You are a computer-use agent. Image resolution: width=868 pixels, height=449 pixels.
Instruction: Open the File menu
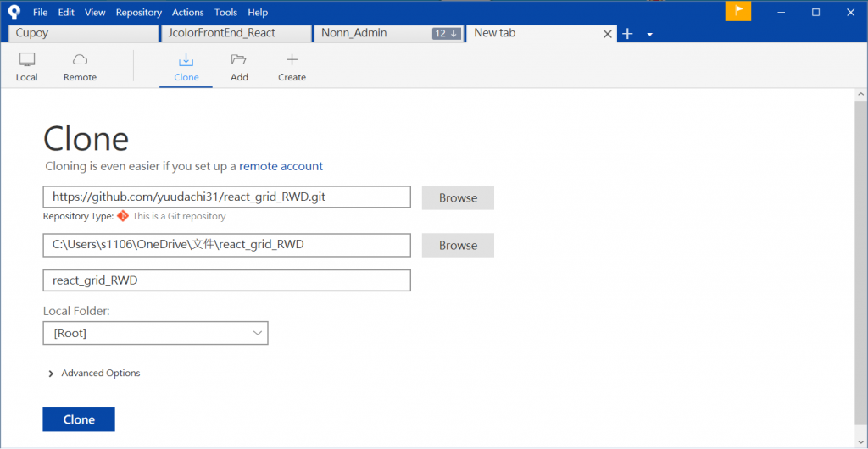[41, 12]
